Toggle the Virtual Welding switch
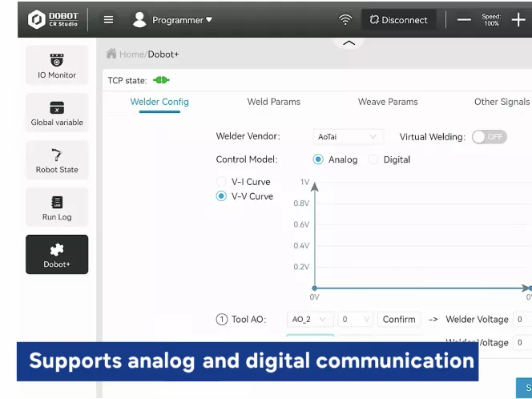Image resolution: width=532 pixels, height=399 pixels. pos(490,137)
